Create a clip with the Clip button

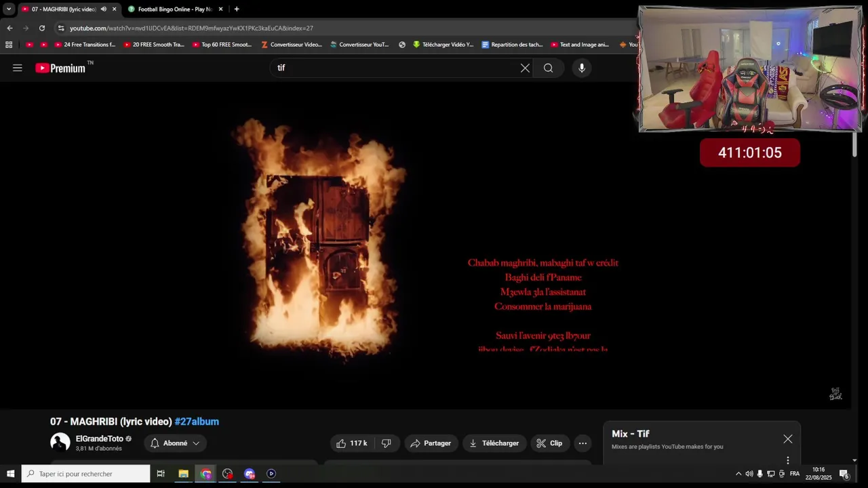pyautogui.click(x=549, y=443)
